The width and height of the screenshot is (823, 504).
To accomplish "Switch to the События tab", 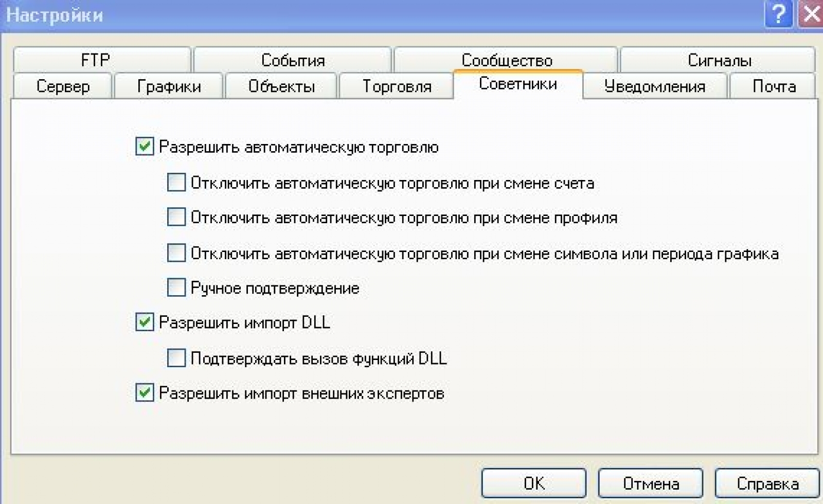I will pos(293,60).
